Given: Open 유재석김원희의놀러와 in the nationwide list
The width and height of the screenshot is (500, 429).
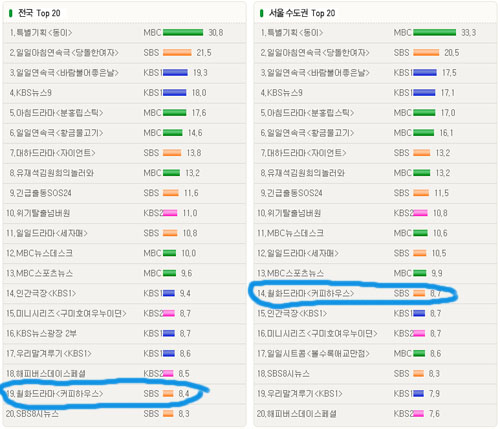Looking at the screenshot, I should click(x=52, y=173).
